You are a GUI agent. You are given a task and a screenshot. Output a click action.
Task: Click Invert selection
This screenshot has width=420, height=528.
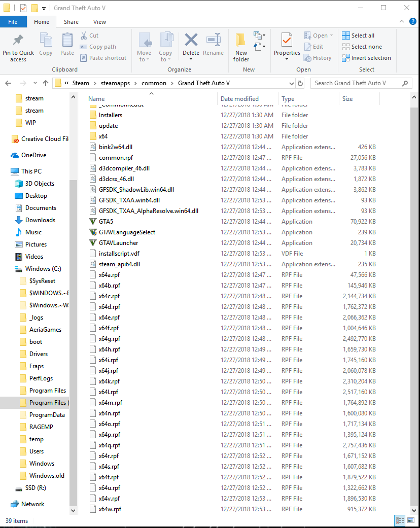pos(366,58)
